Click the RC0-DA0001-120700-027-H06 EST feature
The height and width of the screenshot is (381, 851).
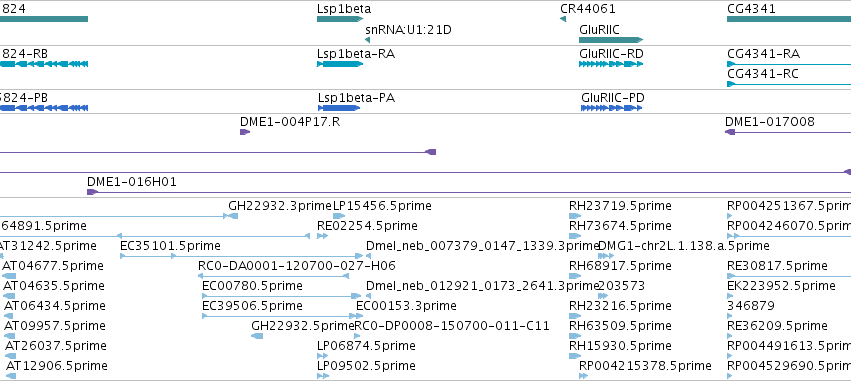(273, 276)
